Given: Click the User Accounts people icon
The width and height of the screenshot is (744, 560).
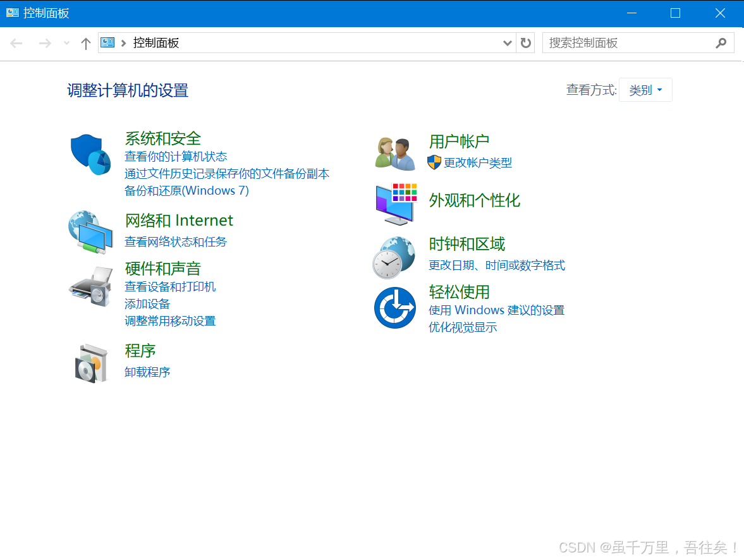Looking at the screenshot, I should pyautogui.click(x=395, y=154).
